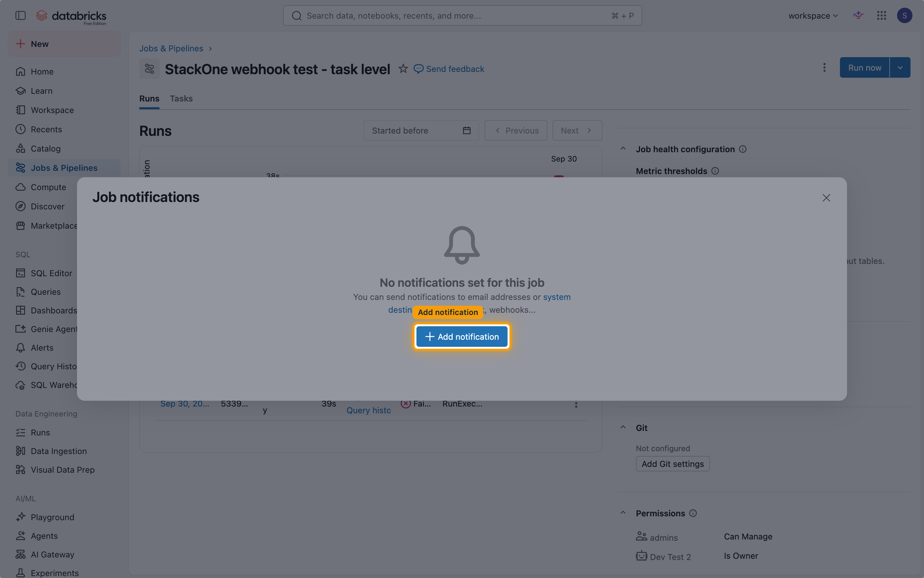Image resolution: width=924 pixels, height=578 pixels.
Task: Open the Catalog sidebar icon
Action: (21, 148)
